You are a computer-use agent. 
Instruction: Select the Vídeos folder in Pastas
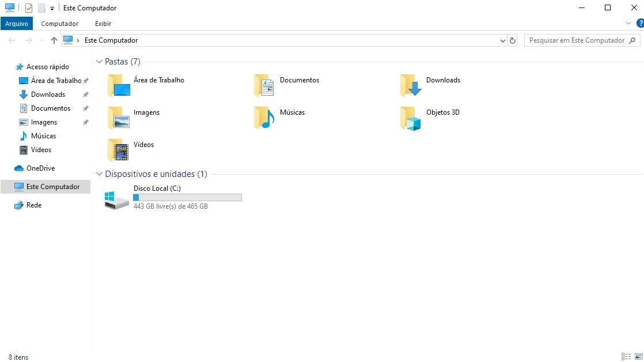(x=118, y=150)
